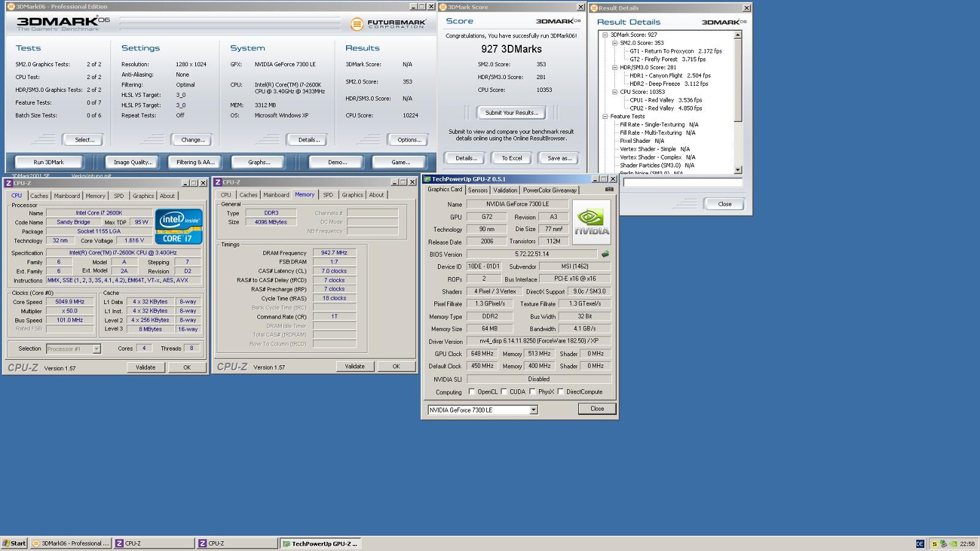Open SPD tab in Memory CPU-Z window
This screenshot has height=551, width=980.
328,195
